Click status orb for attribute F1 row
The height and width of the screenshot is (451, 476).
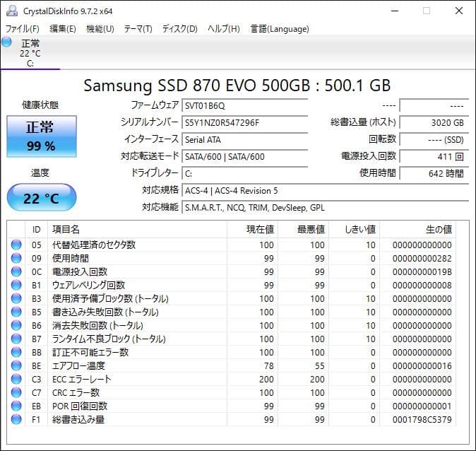click(x=16, y=419)
